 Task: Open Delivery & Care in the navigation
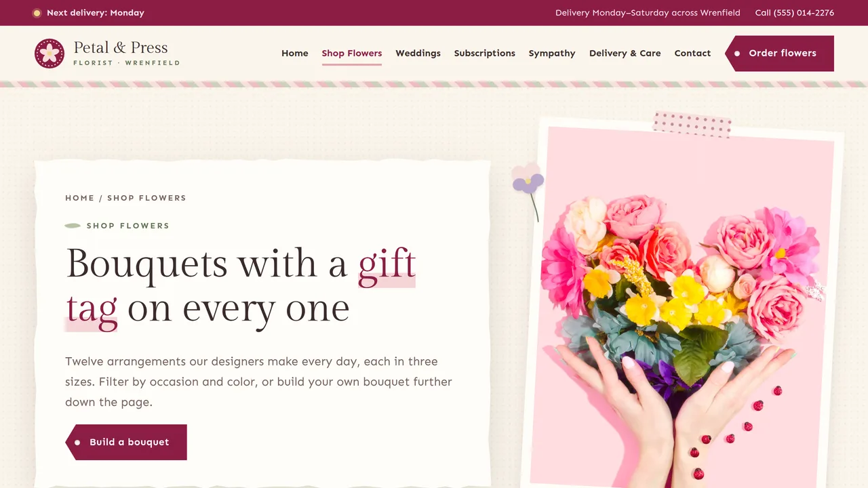(x=625, y=54)
